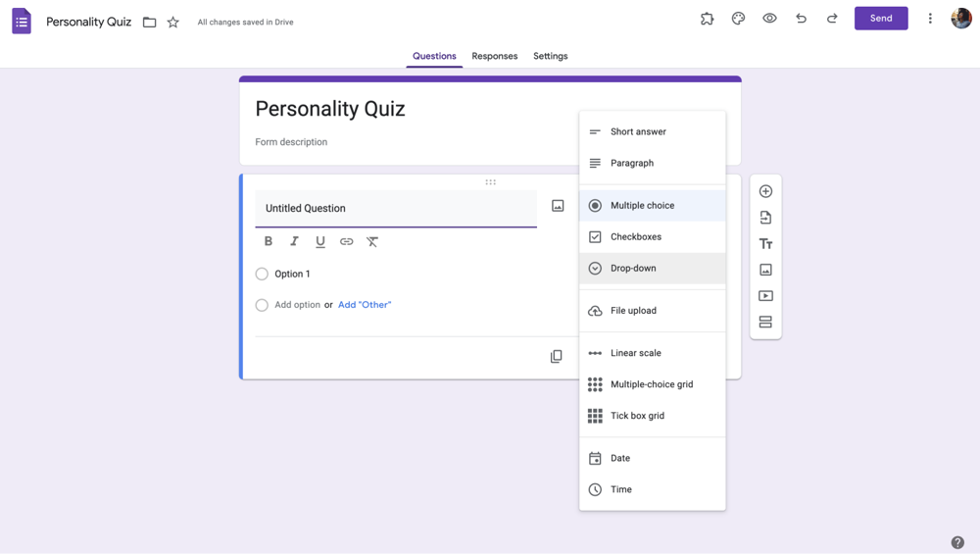View "All changes saved in Drive" status
Screen dimensions: 980x554
tap(246, 23)
